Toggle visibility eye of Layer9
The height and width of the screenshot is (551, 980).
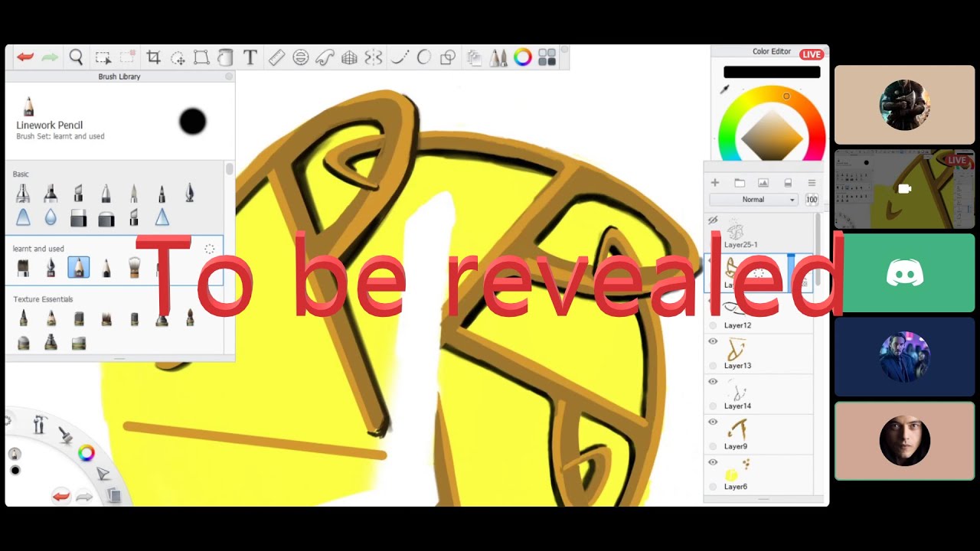[713, 422]
